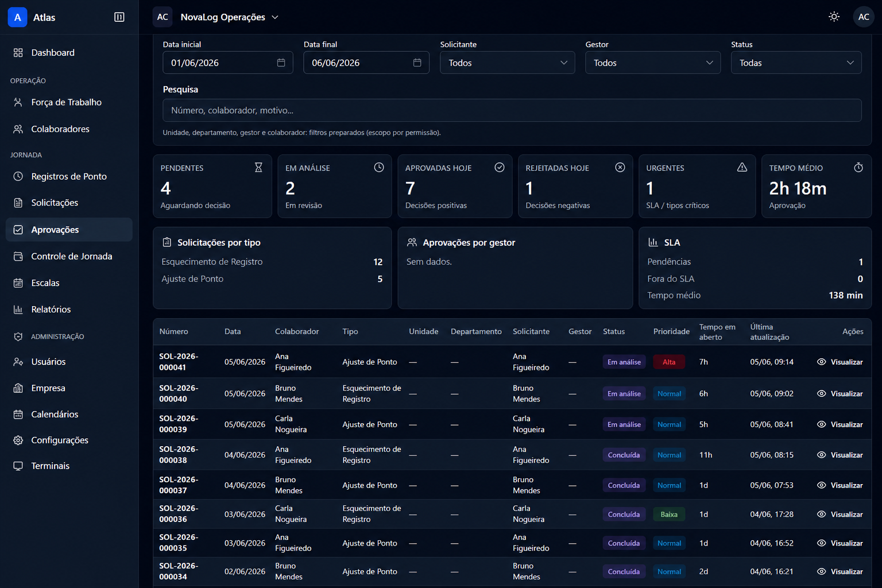The image size is (882, 588).
Task: Open Dashboard in the sidebar
Action: point(69,53)
